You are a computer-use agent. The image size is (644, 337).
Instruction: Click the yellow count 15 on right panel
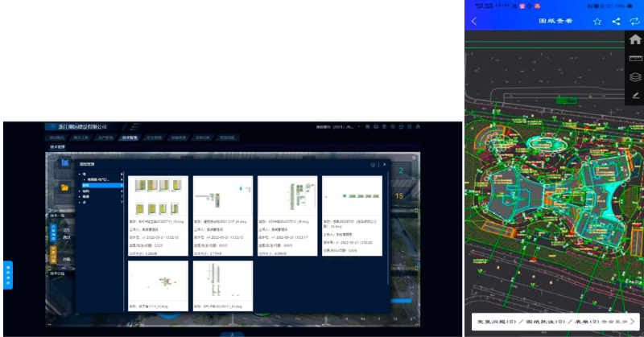click(398, 196)
